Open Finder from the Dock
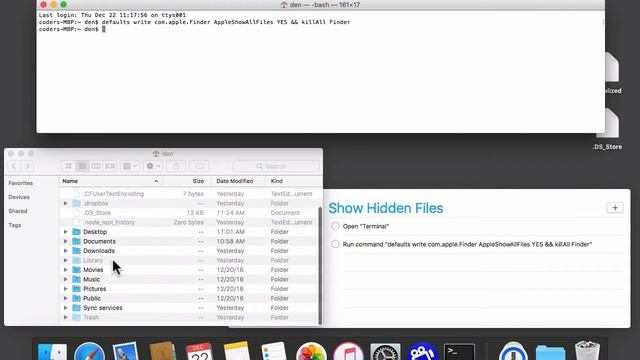 (x=52, y=352)
